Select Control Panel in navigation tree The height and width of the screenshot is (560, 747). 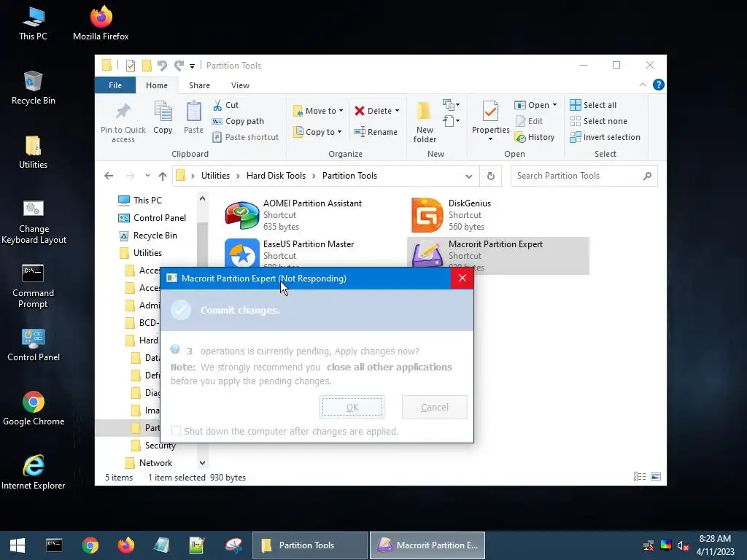tap(152, 217)
